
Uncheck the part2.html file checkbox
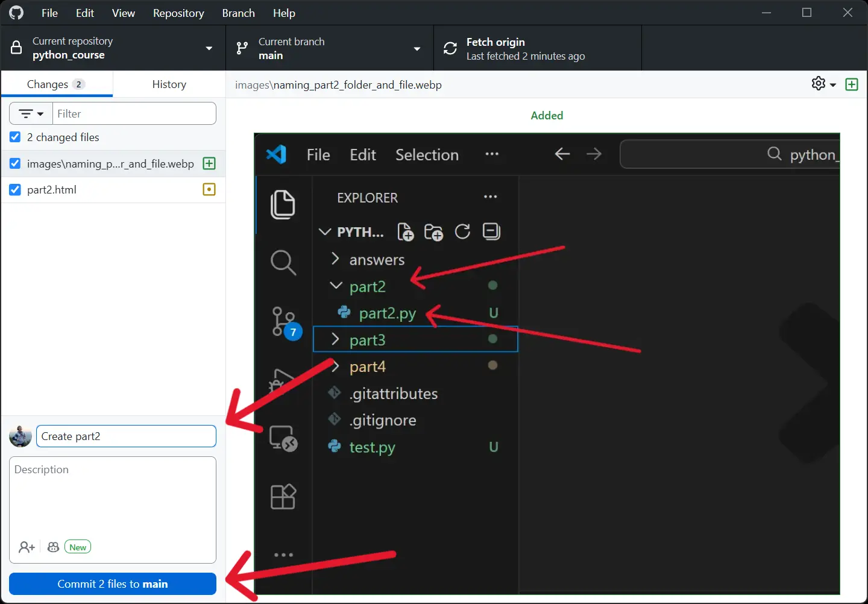tap(15, 189)
